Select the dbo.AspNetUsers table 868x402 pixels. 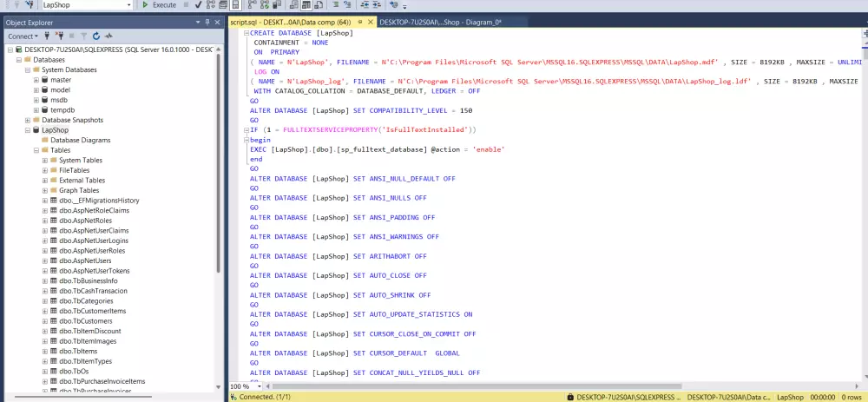pyautogui.click(x=85, y=260)
